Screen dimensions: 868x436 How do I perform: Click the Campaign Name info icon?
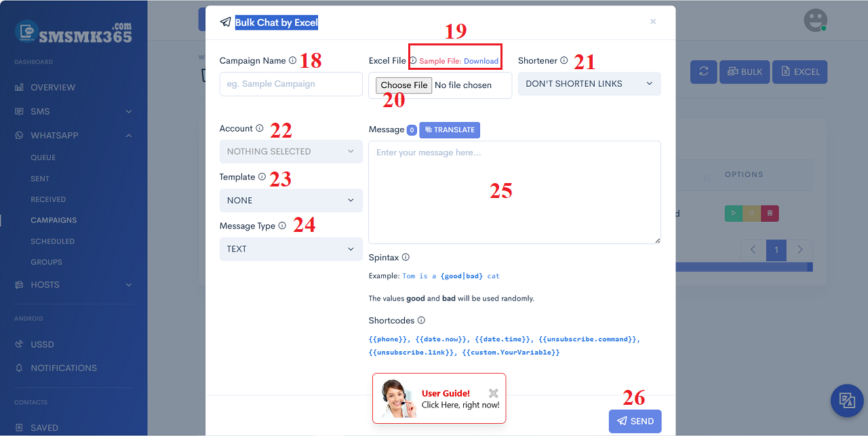coord(292,60)
